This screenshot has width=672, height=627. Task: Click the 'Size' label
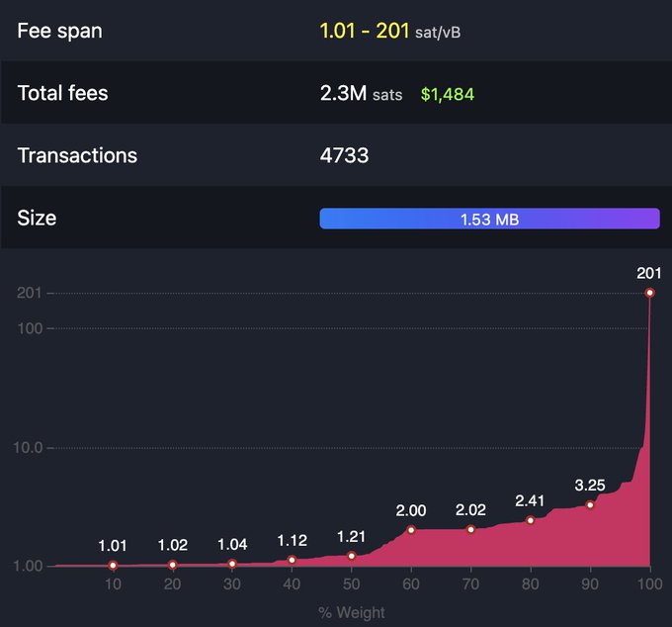click(x=37, y=218)
